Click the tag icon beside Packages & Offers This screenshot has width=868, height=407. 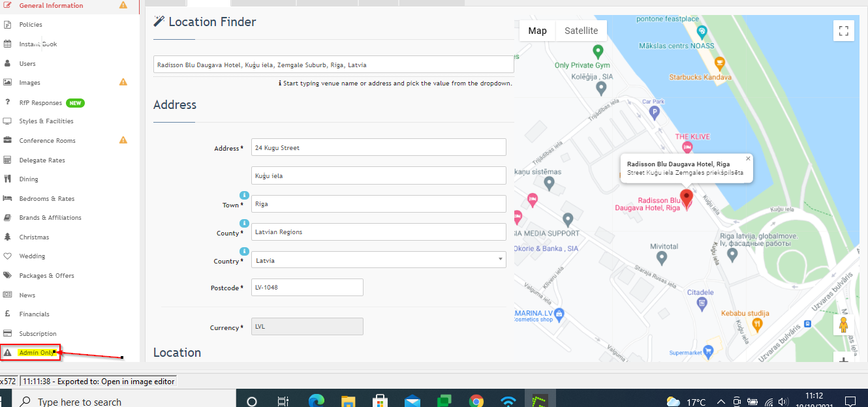pyautogui.click(x=7, y=275)
